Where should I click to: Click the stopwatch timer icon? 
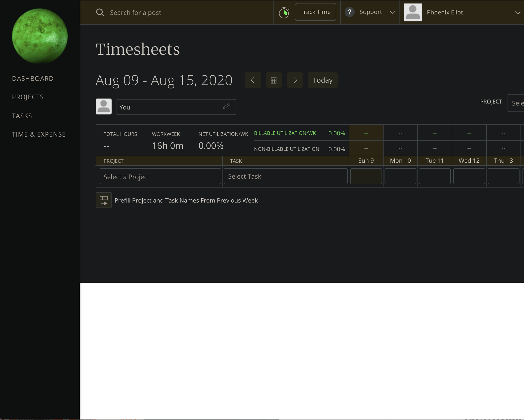click(284, 12)
